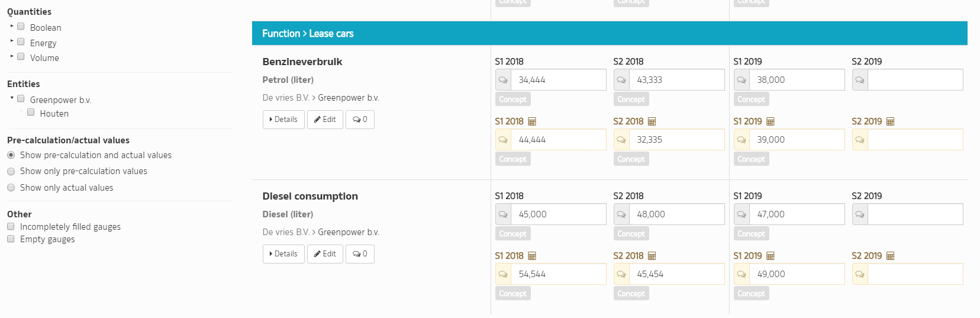The image size is (980, 318).
Task: Enable the Empty gauges filter
Action: tap(11, 239)
